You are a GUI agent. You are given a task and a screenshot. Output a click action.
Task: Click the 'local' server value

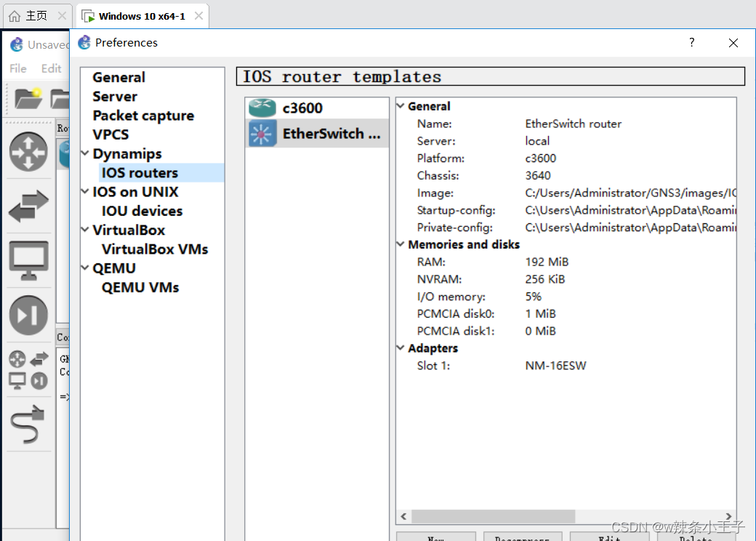537,141
